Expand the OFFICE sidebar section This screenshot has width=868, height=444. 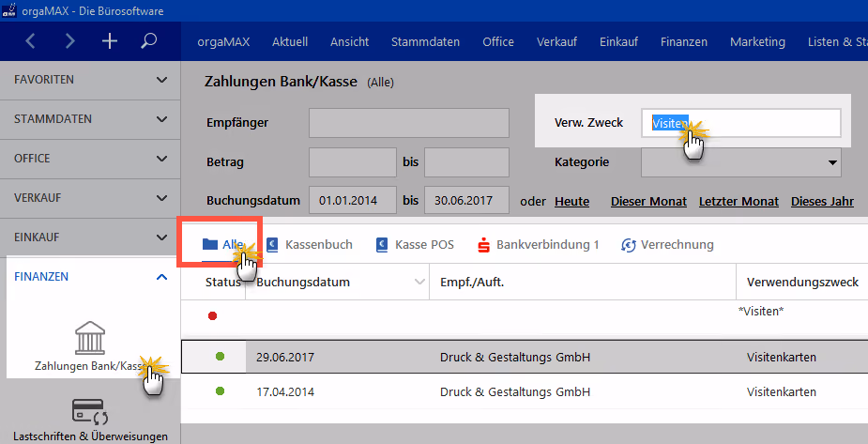90,159
